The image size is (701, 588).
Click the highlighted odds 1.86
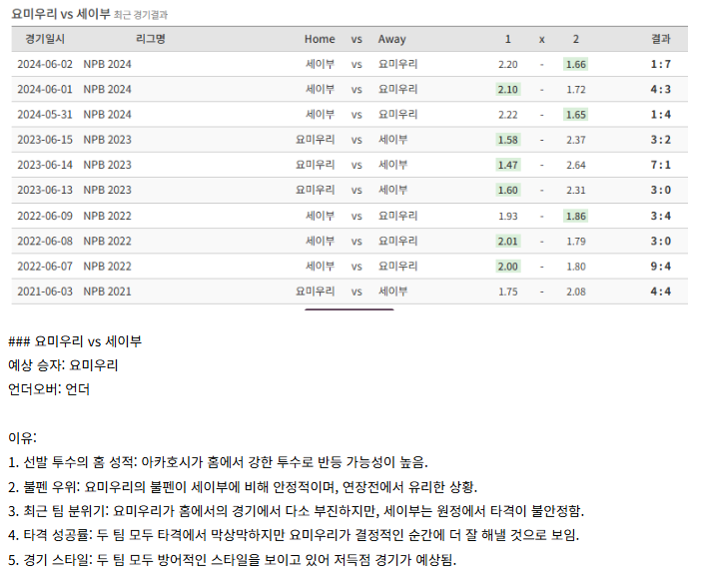575,216
